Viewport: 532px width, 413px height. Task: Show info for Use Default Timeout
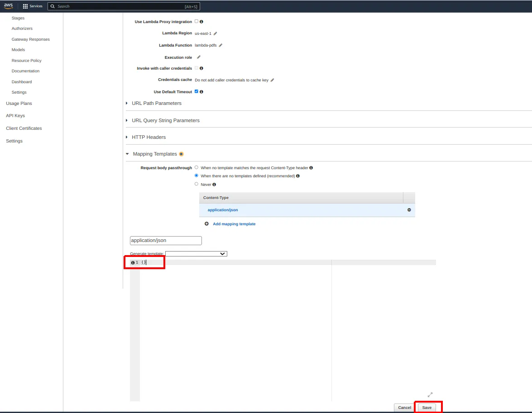(201, 91)
